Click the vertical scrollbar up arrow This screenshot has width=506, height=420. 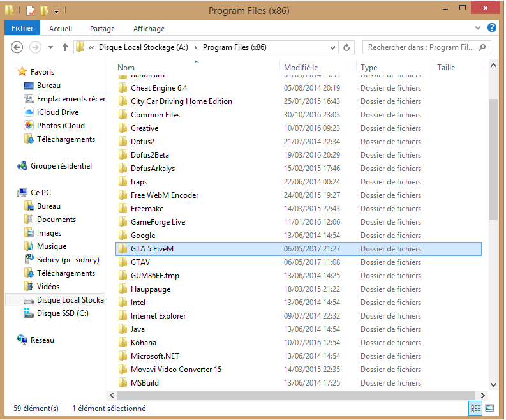(x=493, y=66)
